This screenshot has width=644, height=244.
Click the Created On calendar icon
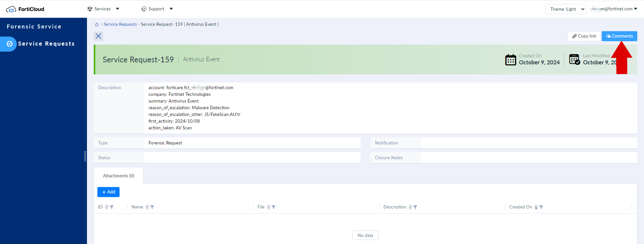pyautogui.click(x=511, y=60)
